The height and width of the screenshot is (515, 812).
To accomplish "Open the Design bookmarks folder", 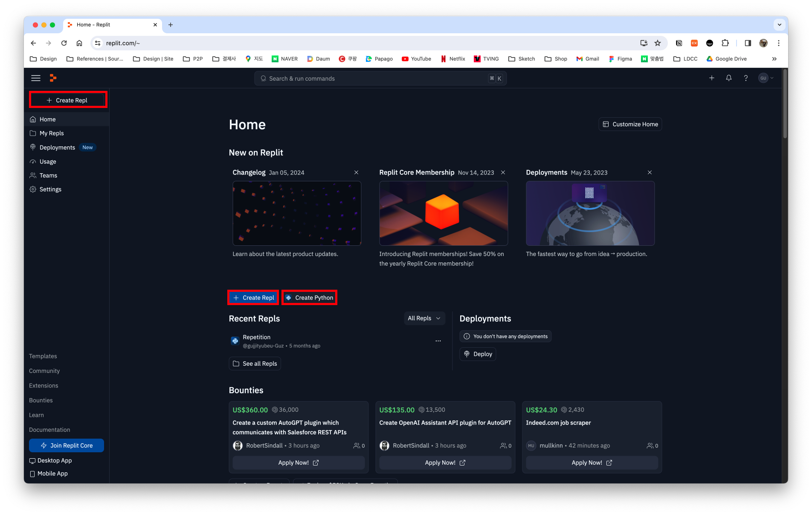I will tap(43, 59).
